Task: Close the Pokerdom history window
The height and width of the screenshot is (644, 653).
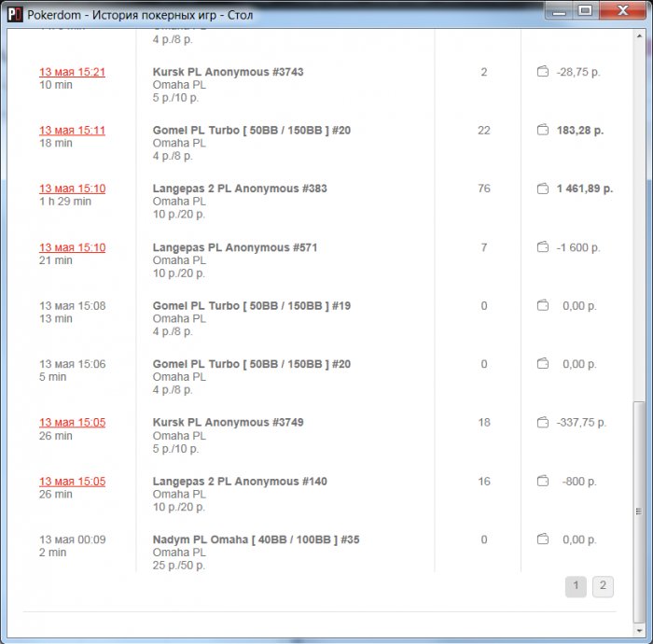Action: [623, 10]
